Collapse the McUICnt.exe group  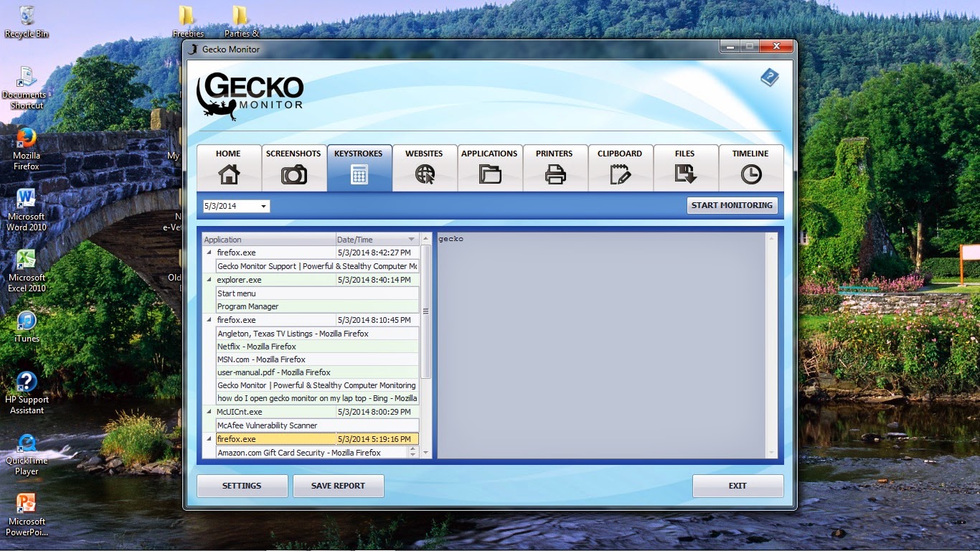[x=209, y=412]
